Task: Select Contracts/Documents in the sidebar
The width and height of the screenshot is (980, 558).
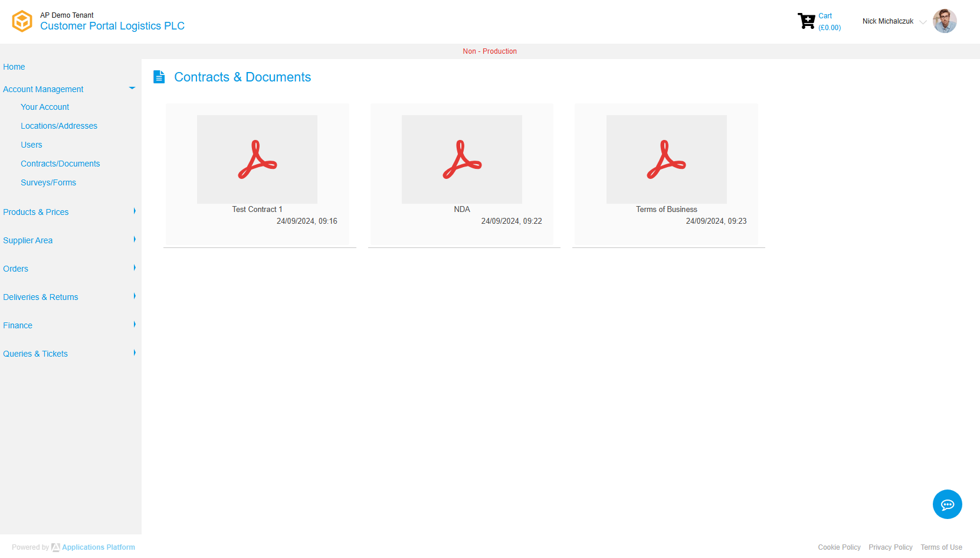Action: tap(60, 164)
